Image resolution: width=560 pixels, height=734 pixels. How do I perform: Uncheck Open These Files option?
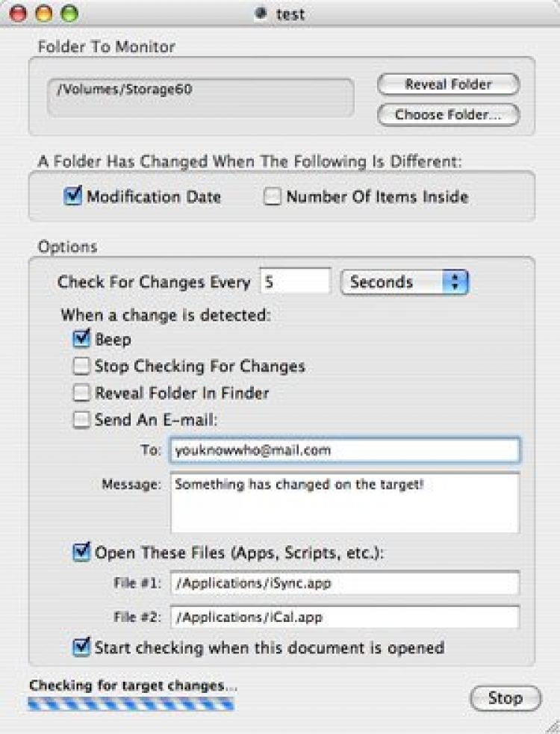click(81, 553)
